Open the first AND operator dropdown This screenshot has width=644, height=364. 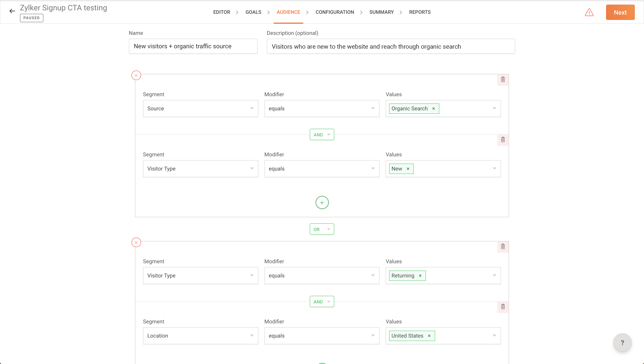coord(322,134)
